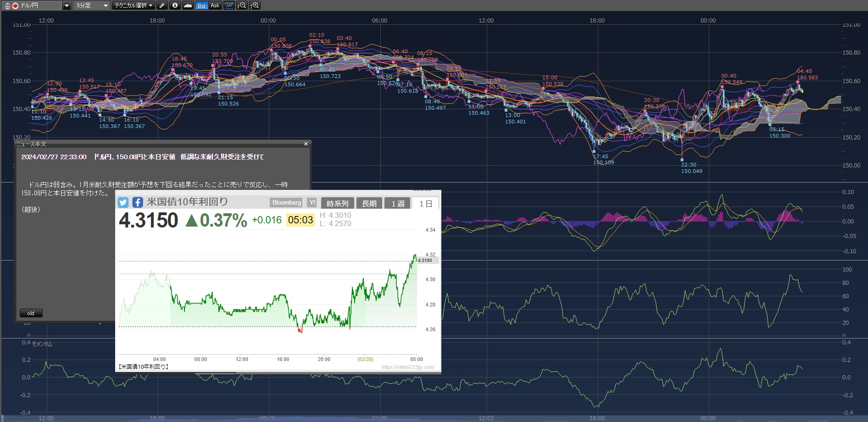
Task: Close the news text panel
Action: tap(306, 144)
